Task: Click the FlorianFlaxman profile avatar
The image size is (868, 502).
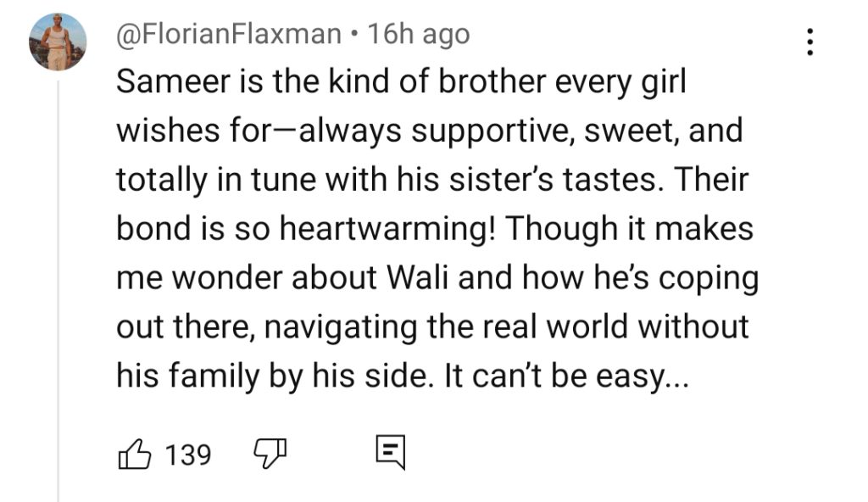Action: (58, 42)
